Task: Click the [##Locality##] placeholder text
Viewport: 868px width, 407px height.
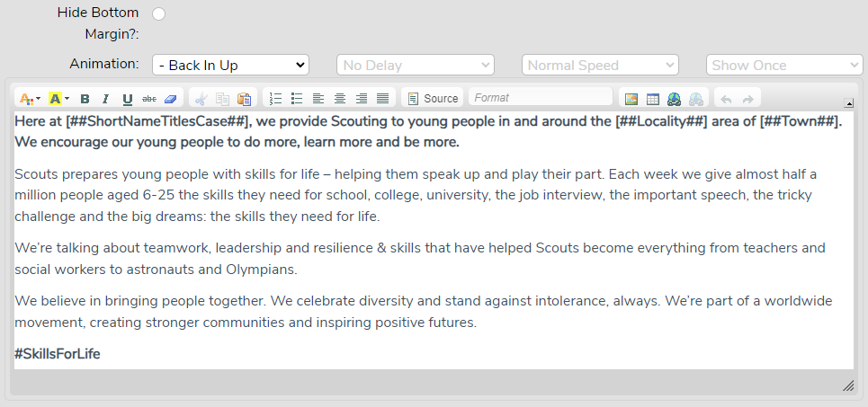Action: point(661,121)
